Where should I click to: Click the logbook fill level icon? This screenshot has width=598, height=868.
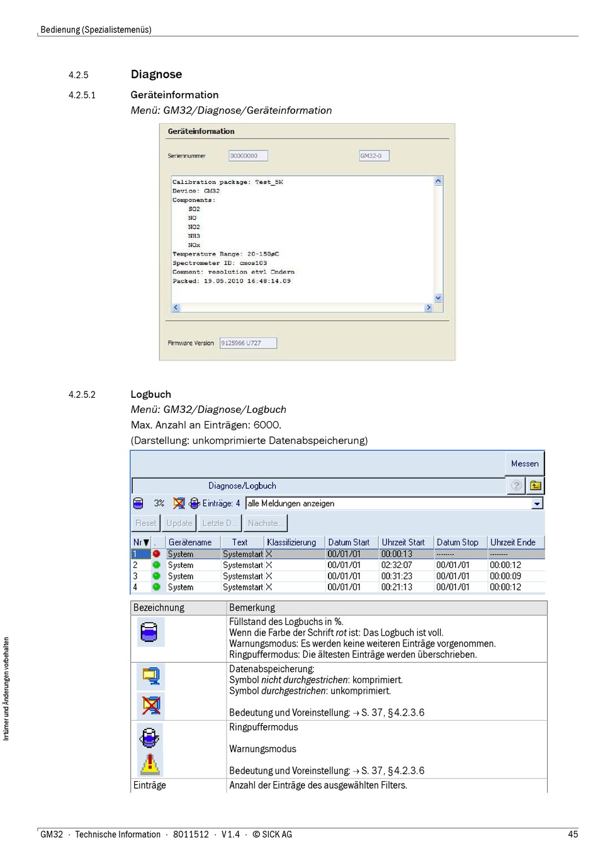tap(138, 504)
